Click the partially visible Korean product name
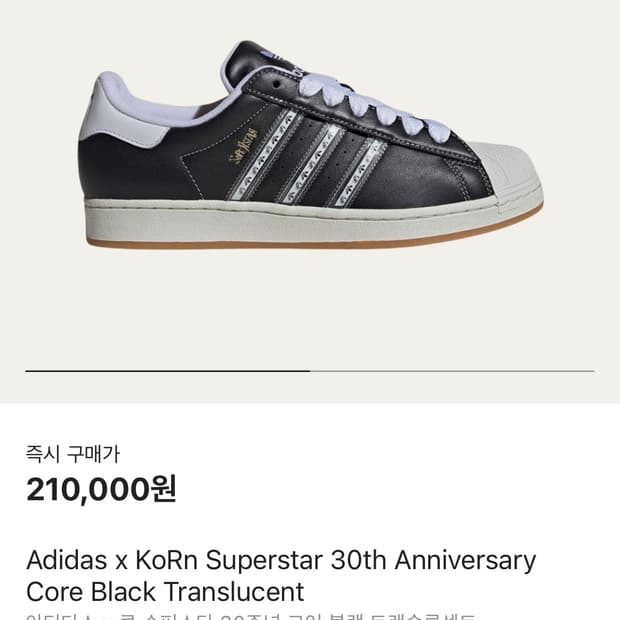620x620 pixels. click(x=250, y=616)
